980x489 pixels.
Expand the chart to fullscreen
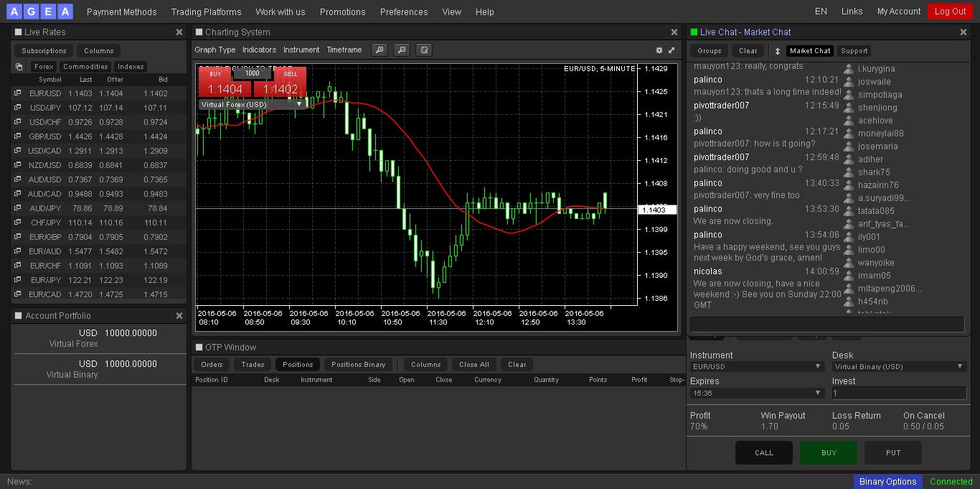tap(672, 50)
